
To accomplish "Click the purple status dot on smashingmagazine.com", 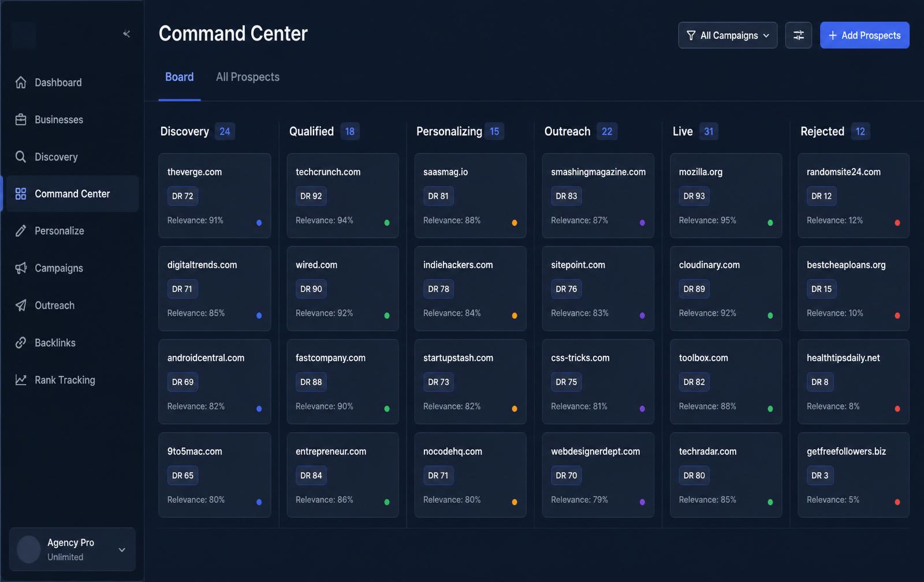I will [642, 223].
